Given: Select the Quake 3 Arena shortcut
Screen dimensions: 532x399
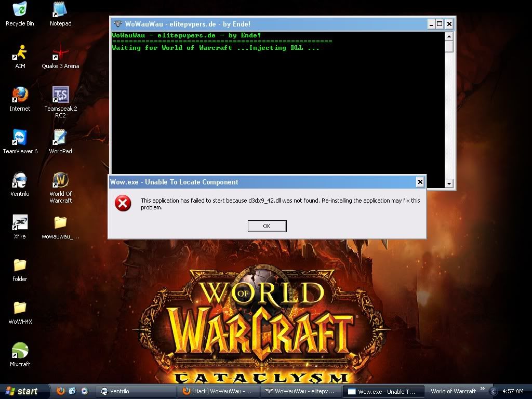Looking at the screenshot, I should tap(60, 56).
